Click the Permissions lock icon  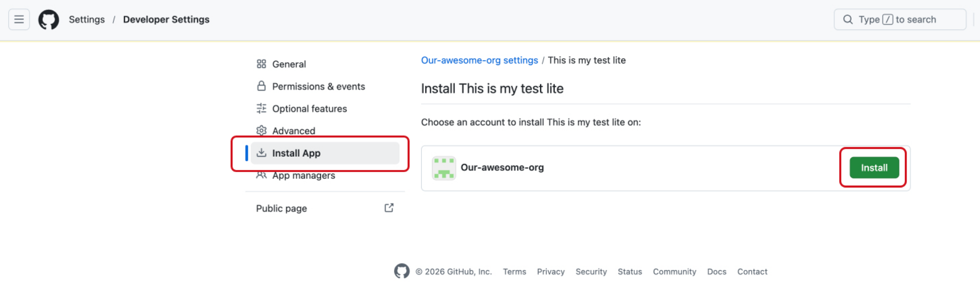coord(261,86)
